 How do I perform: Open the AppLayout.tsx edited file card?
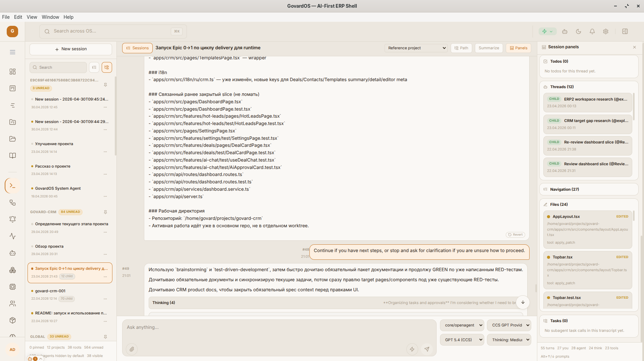click(x=588, y=230)
